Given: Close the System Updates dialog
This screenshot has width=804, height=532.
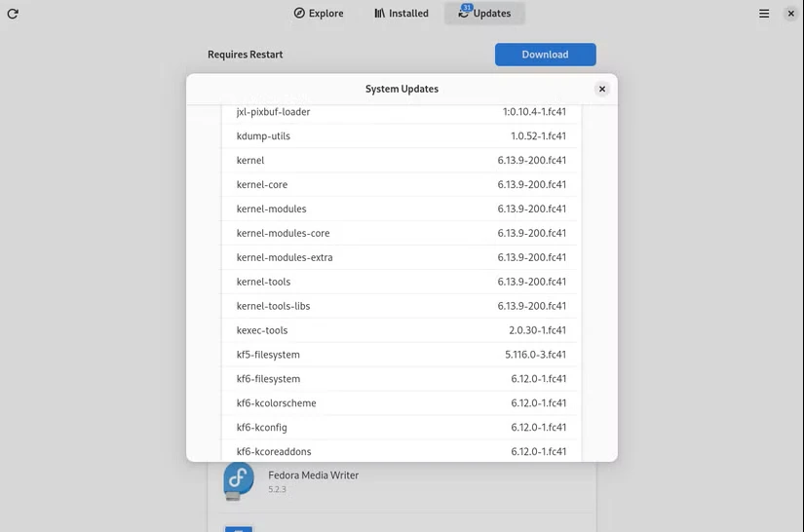Looking at the screenshot, I should tap(601, 89).
